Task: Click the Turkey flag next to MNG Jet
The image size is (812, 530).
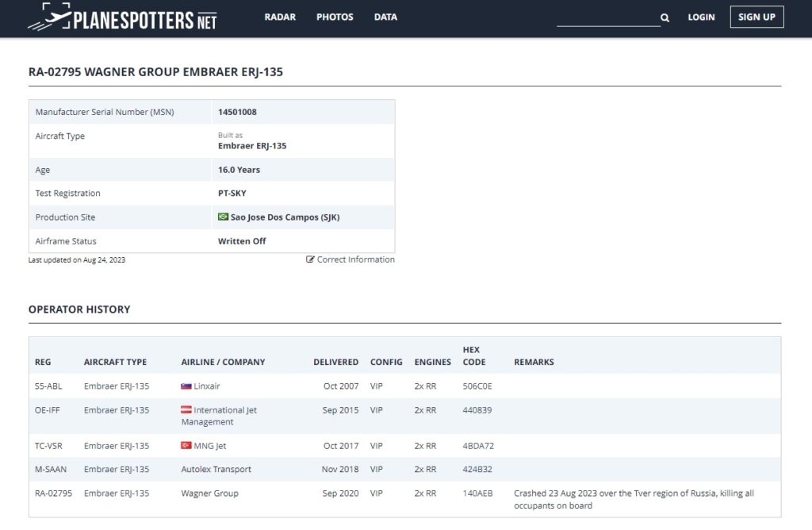Action: coord(186,446)
